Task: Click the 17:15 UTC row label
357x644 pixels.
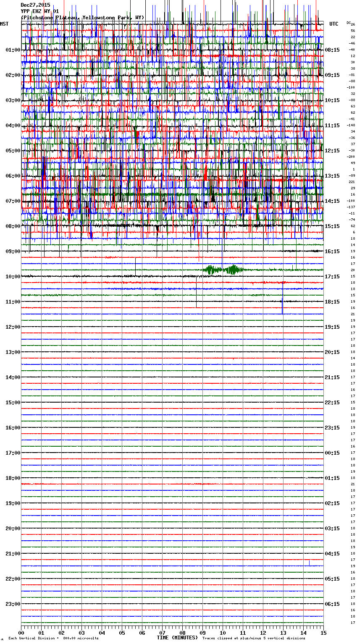Action: [332, 277]
